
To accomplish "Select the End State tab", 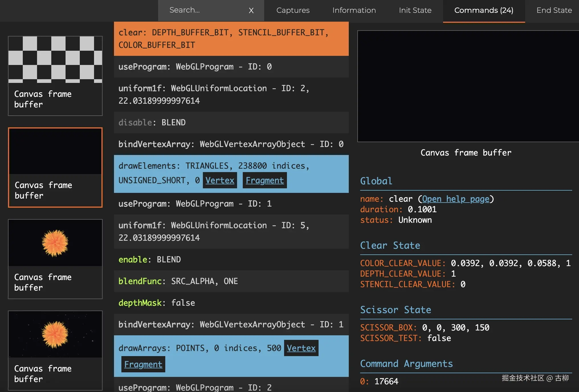I will tap(554, 10).
